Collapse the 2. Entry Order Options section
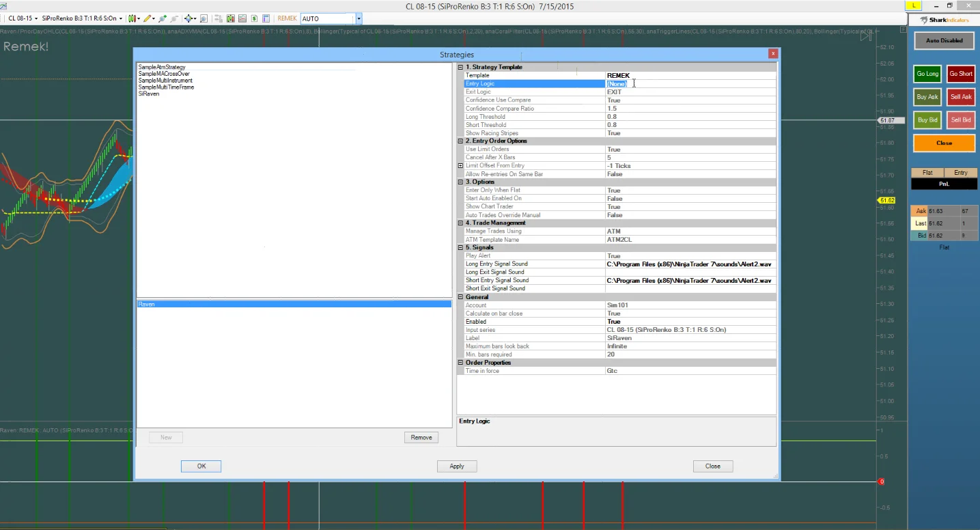This screenshot has width=980, height=530. pos(460,141)
